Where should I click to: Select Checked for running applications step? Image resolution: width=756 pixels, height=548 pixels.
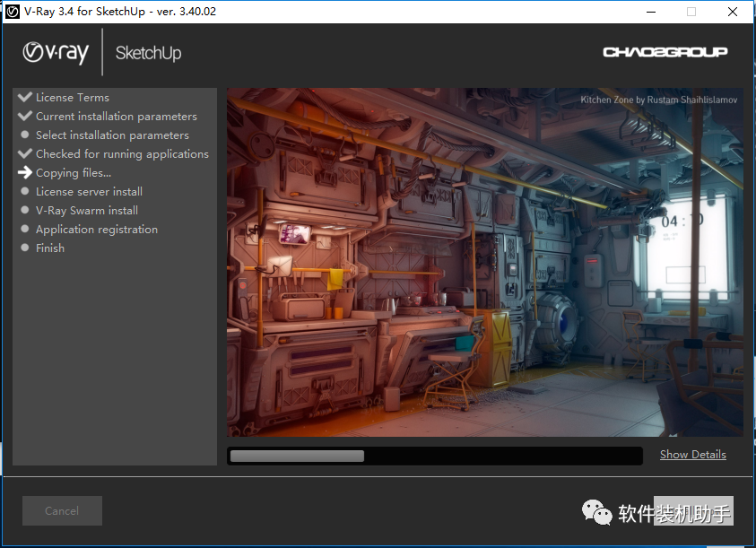pos(122,154)
